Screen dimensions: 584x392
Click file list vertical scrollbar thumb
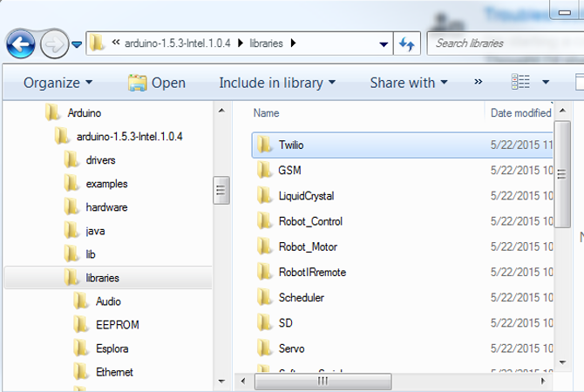[x=562, y=174]
